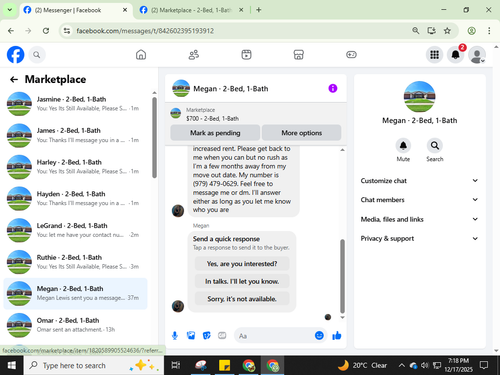Click the conversation list scrollbar

coord(154,137)
